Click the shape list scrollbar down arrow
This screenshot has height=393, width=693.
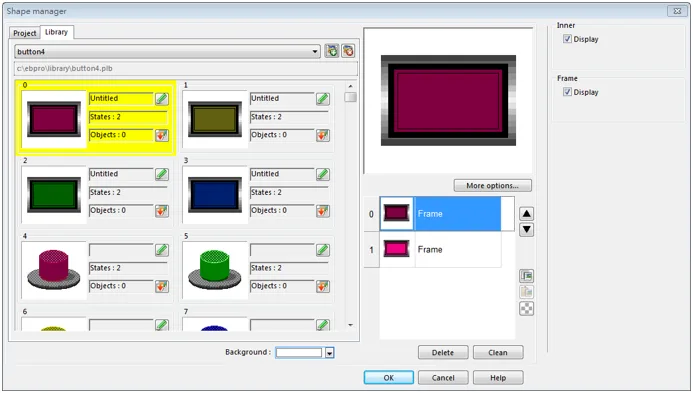350,325
